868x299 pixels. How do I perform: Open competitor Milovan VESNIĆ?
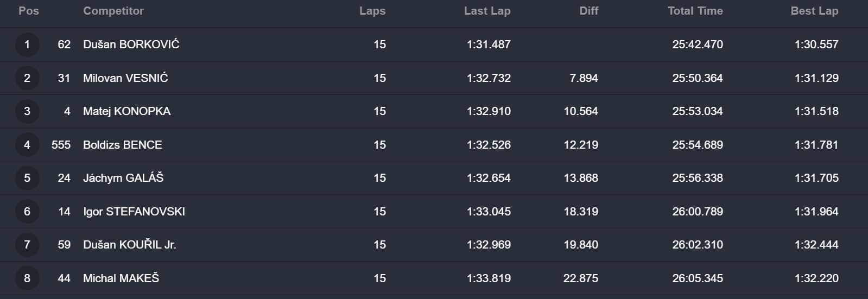click(x=125, y=78)
